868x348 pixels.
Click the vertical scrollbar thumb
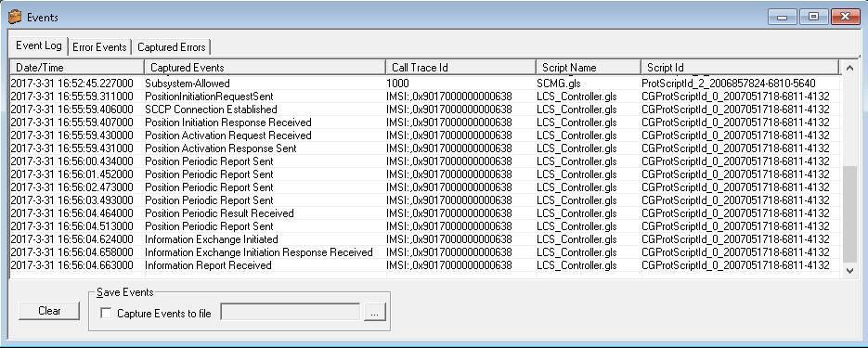pos(849,213)
